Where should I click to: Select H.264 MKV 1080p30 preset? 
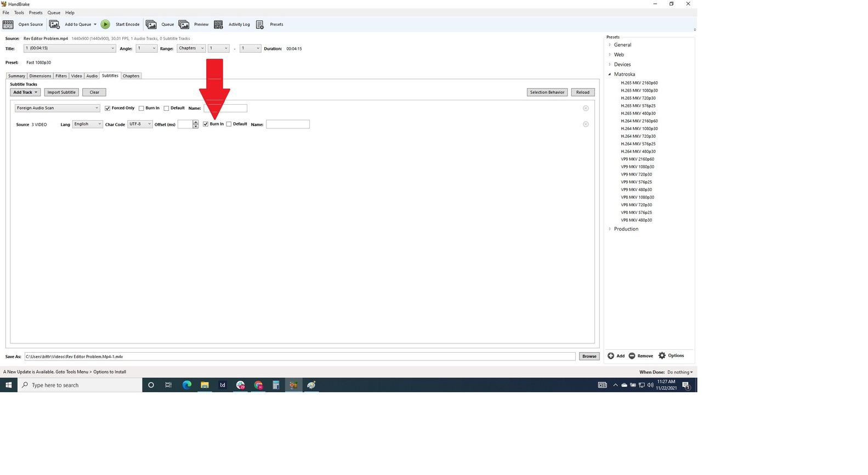pyautogui.click(x=639, y=128)
